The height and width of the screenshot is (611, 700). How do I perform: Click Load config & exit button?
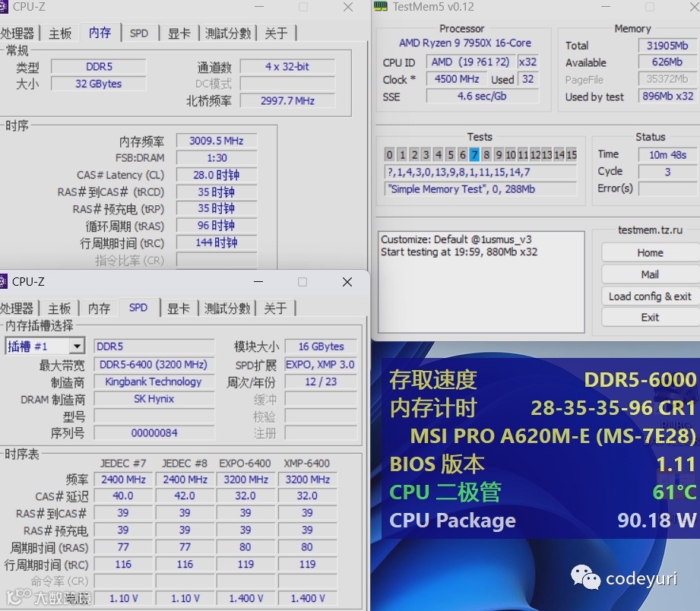click(x=650, y=296)
